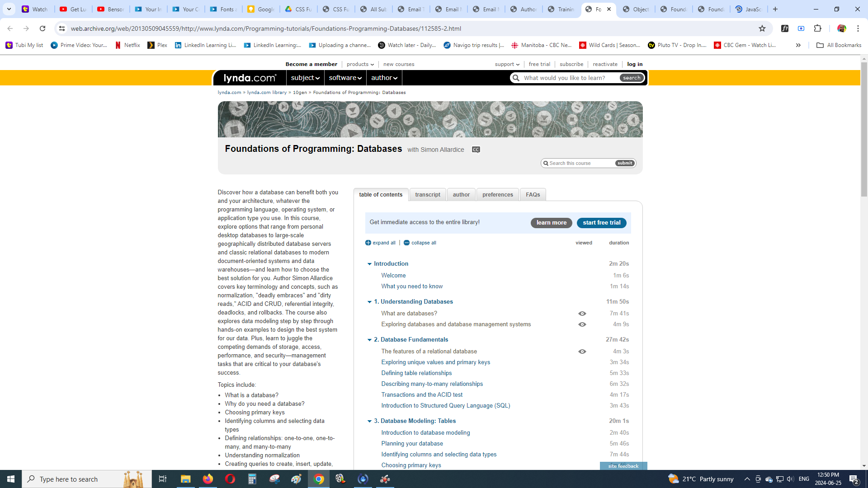The height and width of the screenshot is (488, 868).
Task: Toggle viewed eye for What are databases?
Action: click(582, 314)
